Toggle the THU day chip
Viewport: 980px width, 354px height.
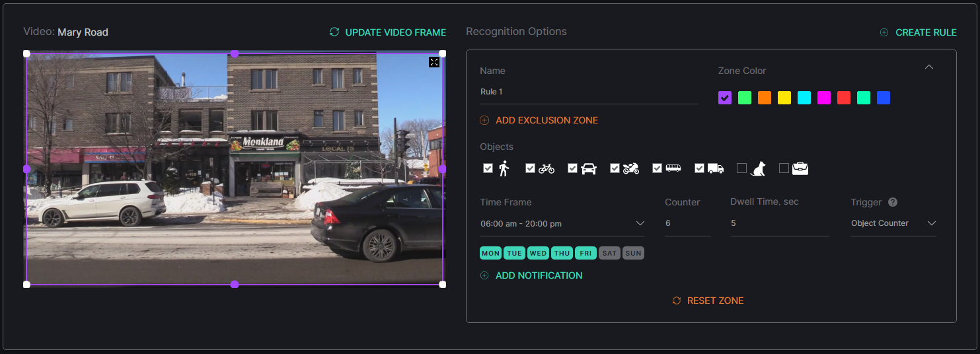click(x=562, y=253)
